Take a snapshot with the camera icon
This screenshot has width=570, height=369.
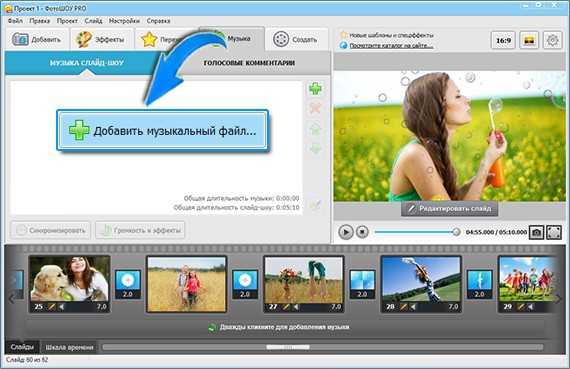pos(536,232)
